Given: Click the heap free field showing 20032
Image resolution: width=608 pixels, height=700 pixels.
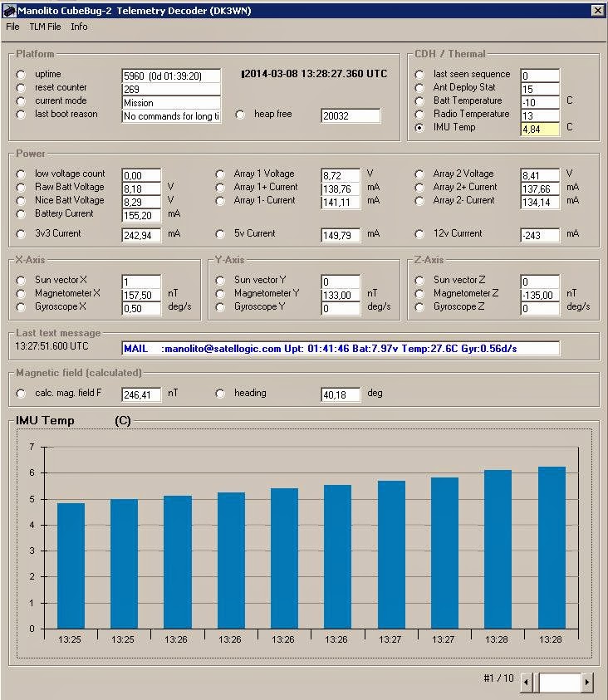Looking at the screenshot, I should [351, 116].
